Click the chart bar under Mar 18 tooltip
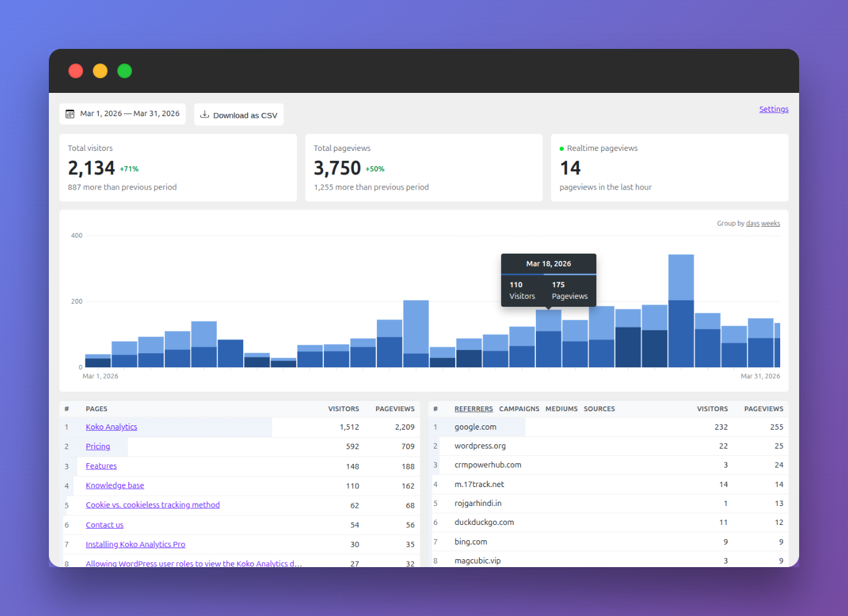The height and width of the screenshot is (616, 848). 549,339
